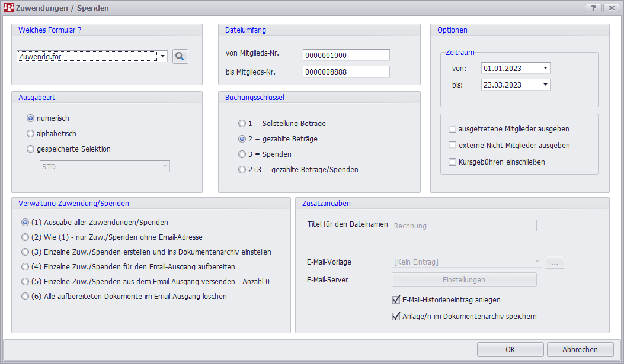
Task: Select option (4) Email-Ausgang aufbereiten
Action: coord(25,267)
